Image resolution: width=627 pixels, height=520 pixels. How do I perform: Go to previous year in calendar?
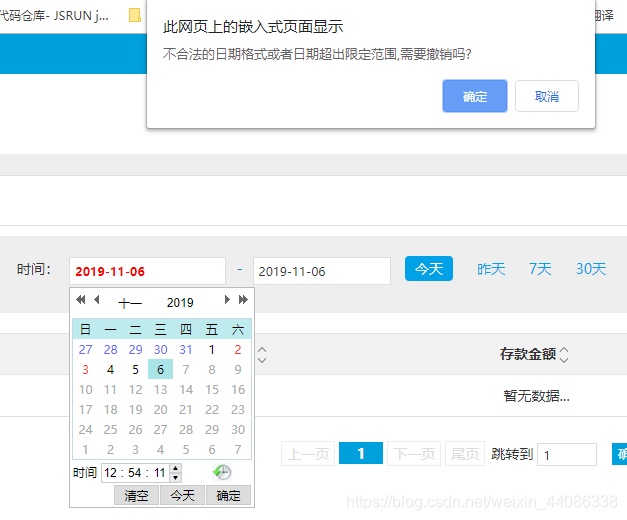pos(80,300)
